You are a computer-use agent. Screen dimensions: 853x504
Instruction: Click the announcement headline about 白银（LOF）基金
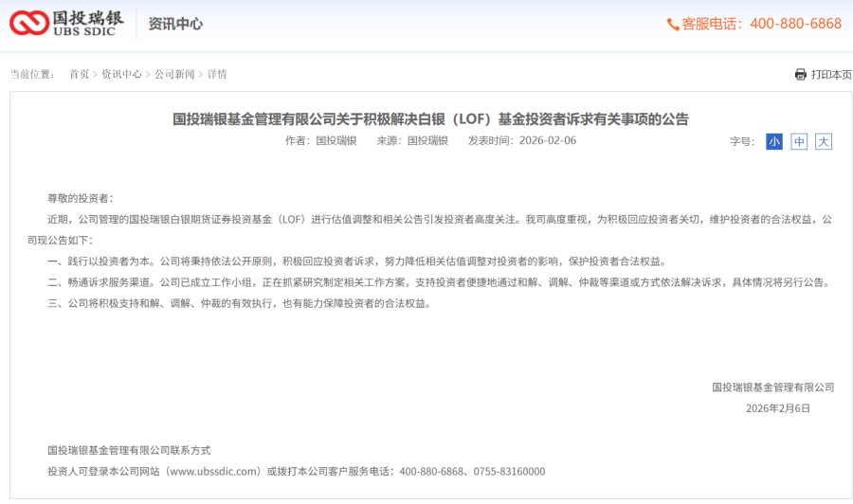[430, 119]
